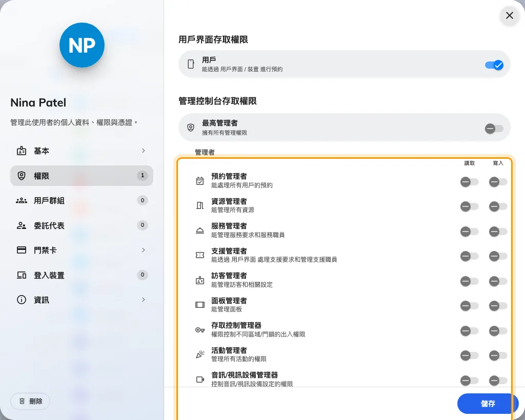Toggle 讀取 permission for 資源管理者

[470, 206]
